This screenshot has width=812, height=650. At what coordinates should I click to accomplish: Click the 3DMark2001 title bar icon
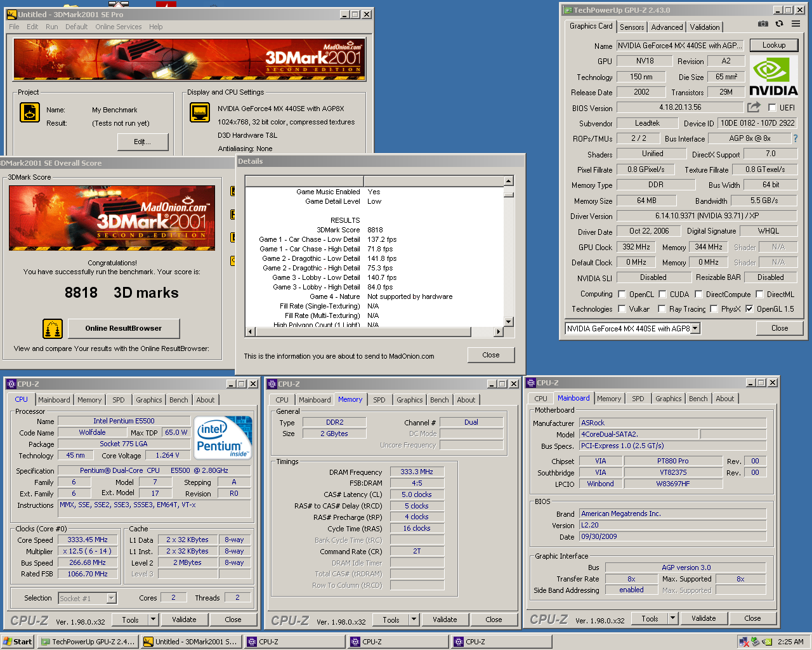[11, 14]
